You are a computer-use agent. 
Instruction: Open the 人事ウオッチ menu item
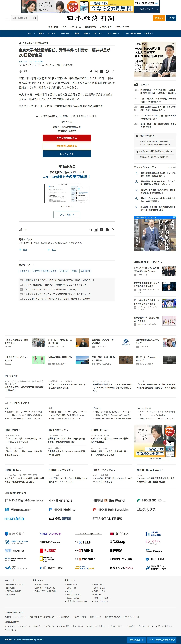[106, 27]
